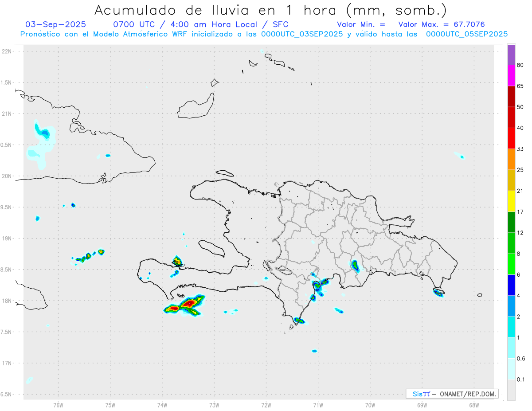Click the "21N" latitude label
This screenshot has height=411, width=532.
click(x=7, y=114)
